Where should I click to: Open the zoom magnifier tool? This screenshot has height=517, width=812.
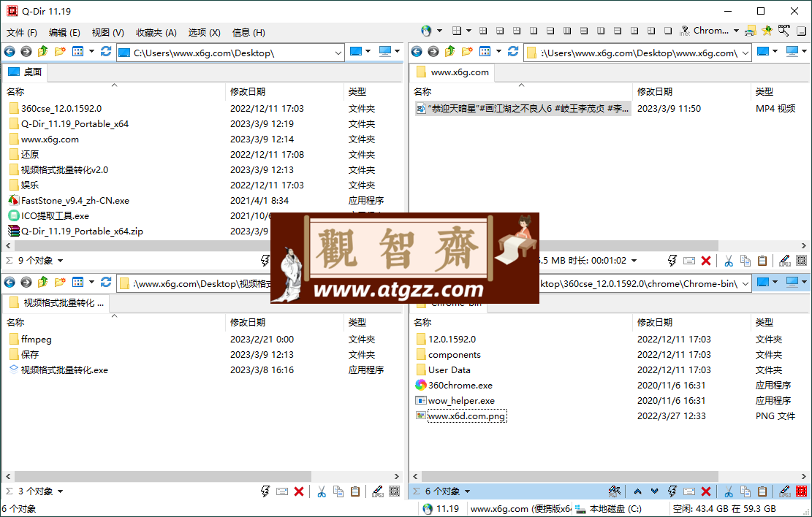[784, 31]
